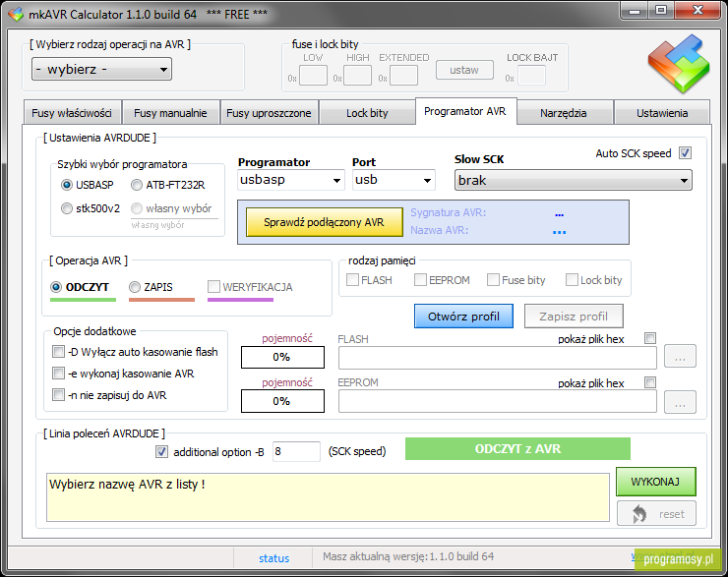Browse for EEPROM file with ... button
The width and height of the screenshot is (728, 577).
[680, 402]
